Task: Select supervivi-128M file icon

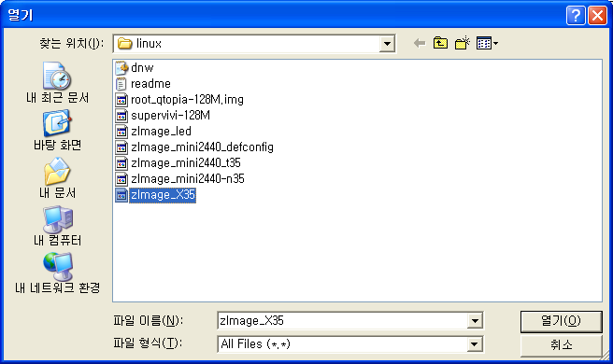Action: [121, 116]
